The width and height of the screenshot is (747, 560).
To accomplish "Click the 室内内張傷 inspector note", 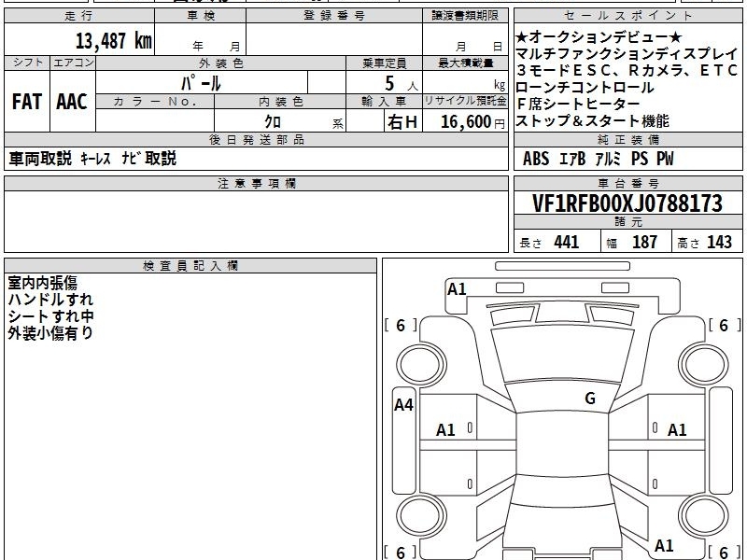I will [x=42, y=283].
